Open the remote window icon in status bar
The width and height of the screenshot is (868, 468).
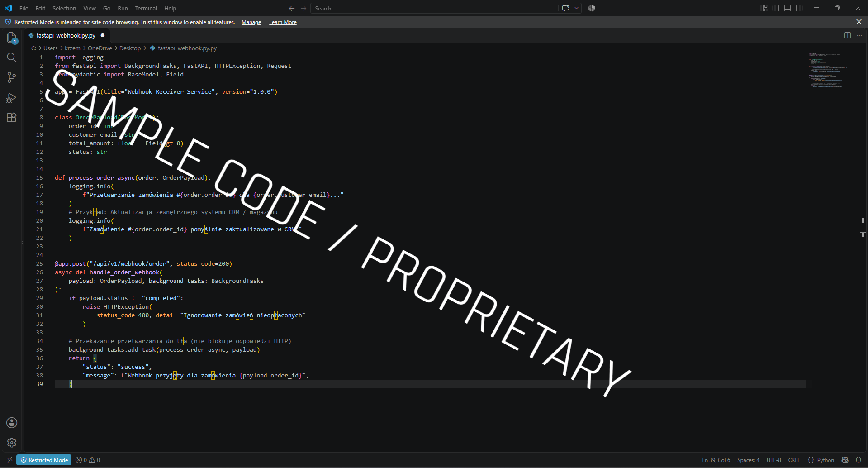[x=9, y=460]
